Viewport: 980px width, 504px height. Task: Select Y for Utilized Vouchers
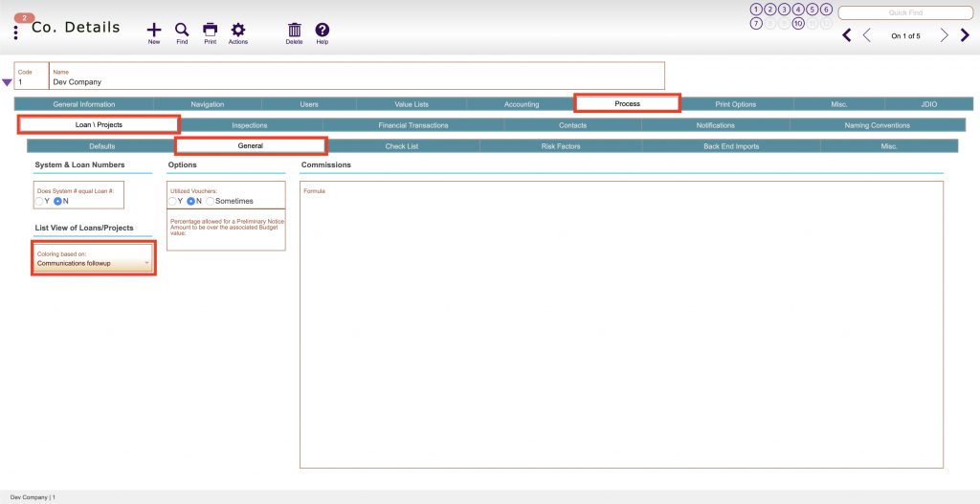coord(172,201)
